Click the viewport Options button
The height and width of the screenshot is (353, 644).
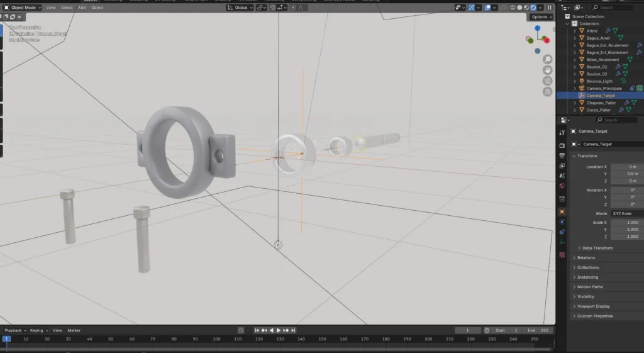point(540,17)
